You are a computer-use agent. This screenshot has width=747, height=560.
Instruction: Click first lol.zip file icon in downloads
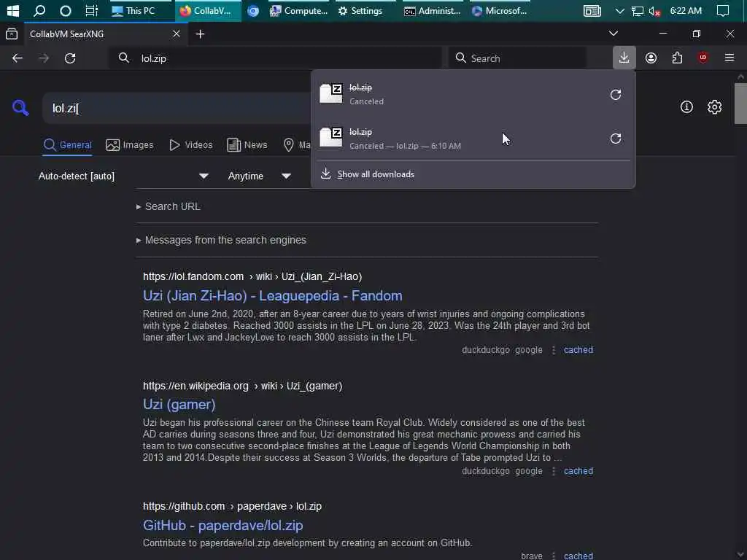tap(331, 93)
